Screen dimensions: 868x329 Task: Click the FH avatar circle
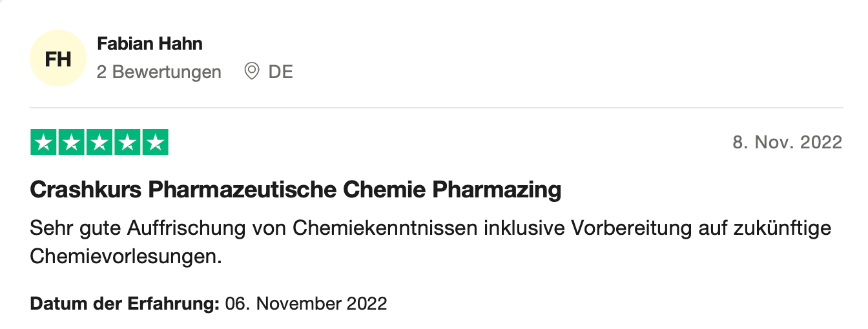coord(58,59)
